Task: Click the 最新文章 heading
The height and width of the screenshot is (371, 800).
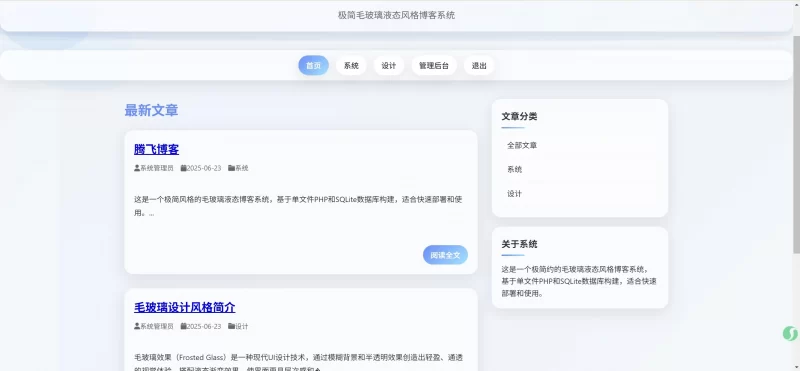Action: tap(151, 110)
